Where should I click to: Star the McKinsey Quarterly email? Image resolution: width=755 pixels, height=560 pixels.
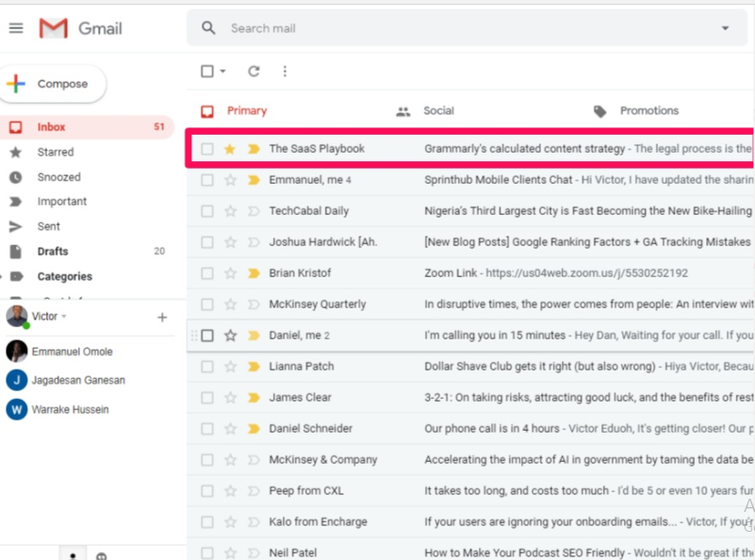(x=230, y=305)
